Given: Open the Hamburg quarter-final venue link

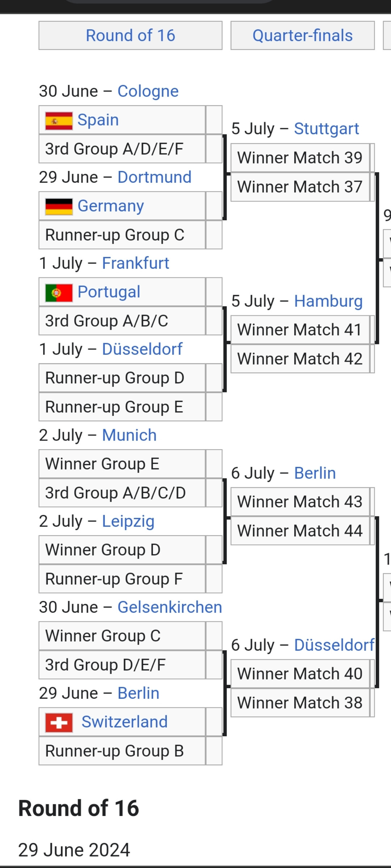Looking at the screenshot, I should (x=328, y=301).
